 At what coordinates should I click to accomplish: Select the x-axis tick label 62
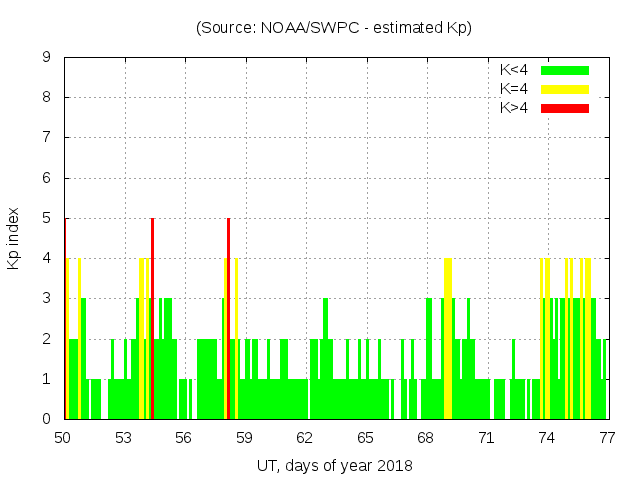305,437
